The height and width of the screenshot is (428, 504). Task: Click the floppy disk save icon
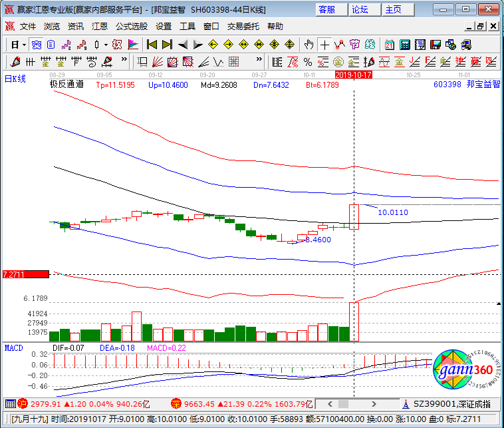point(436,45)
